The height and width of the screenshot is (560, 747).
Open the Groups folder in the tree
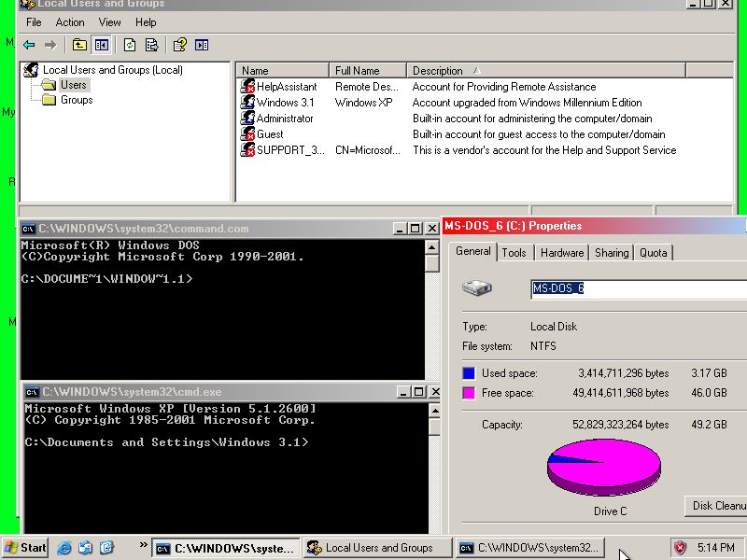click(x=77, y=100)
